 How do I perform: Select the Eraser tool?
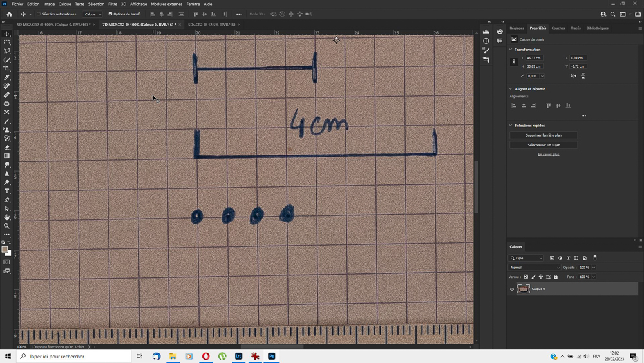6,147
